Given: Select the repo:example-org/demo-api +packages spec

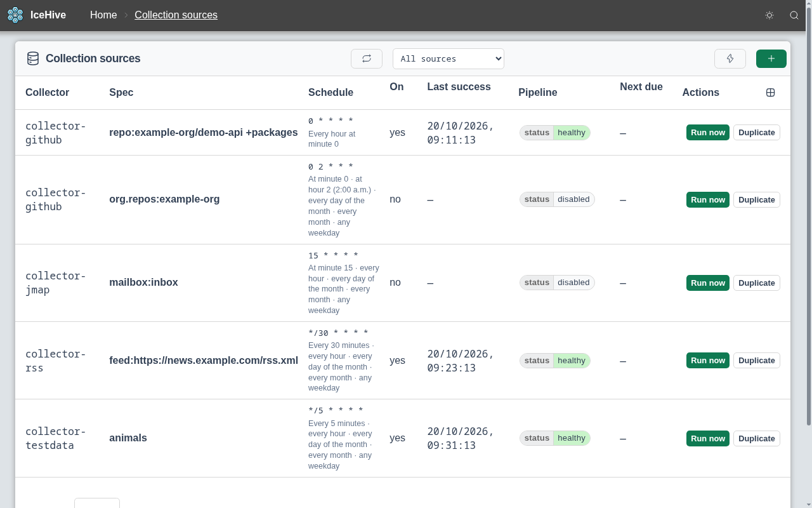Looking at the screenshot, I should click(x=204, y=133).
